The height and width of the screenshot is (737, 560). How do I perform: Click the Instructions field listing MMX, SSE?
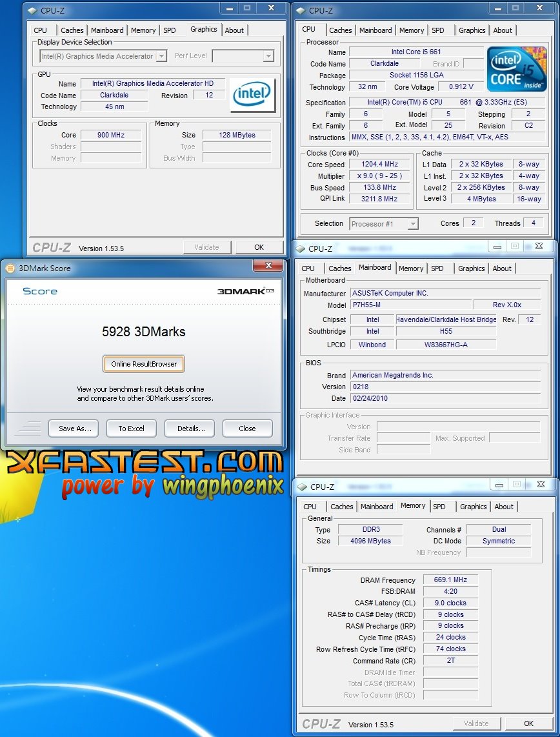tap(448, 137)
